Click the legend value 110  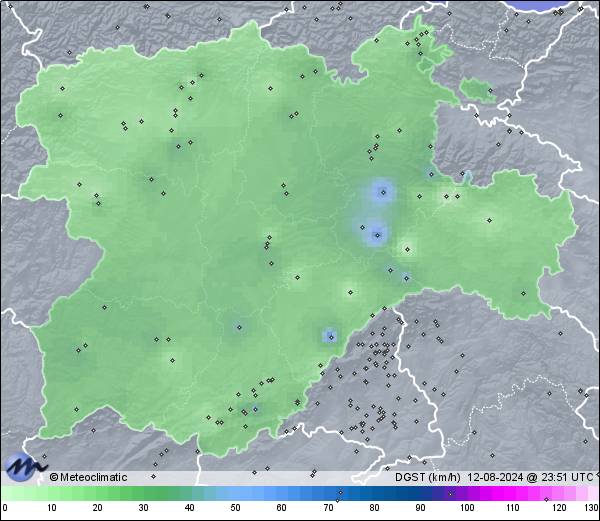click(513, 508)
